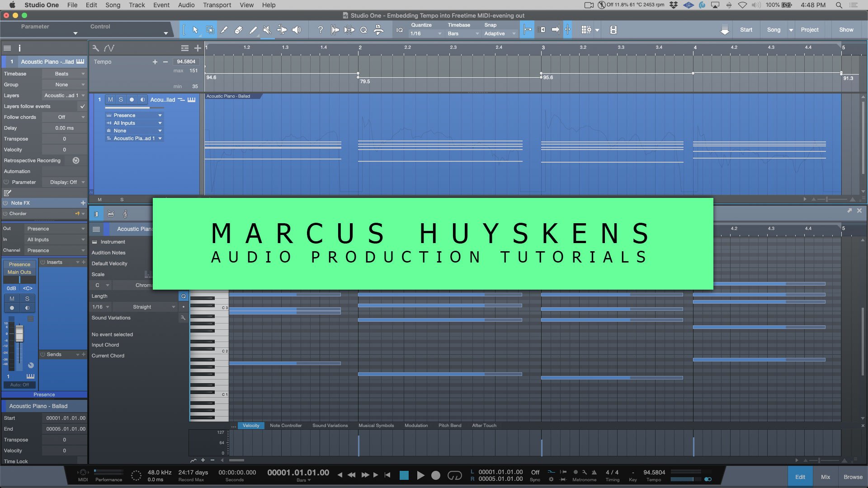Select the Arrow tool
The height and width of the screenshot is (488, 868).
[195, 30]
